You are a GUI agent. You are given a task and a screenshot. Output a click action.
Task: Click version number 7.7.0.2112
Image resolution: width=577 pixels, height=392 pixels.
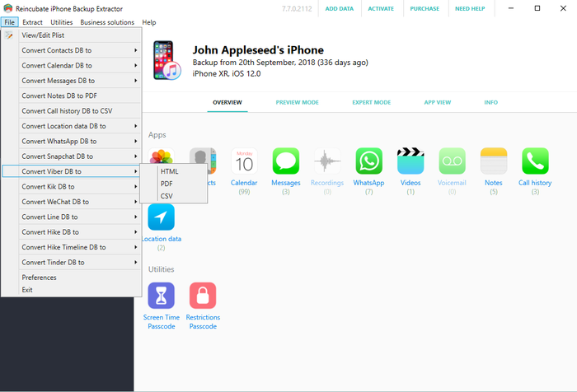[297, 8]
